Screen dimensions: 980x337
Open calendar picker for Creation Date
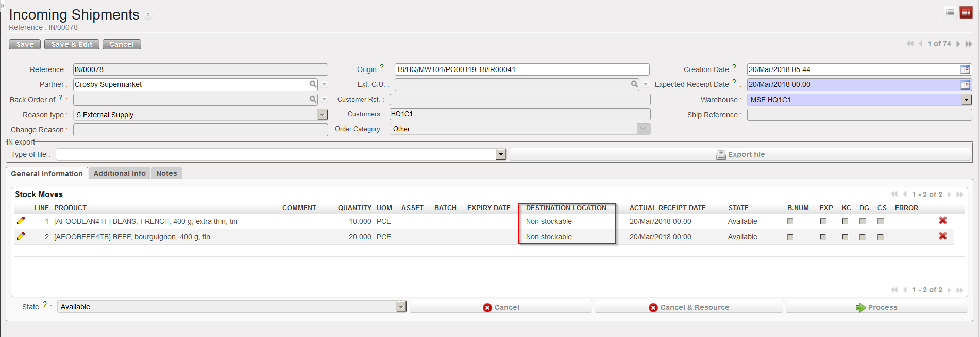965,69
